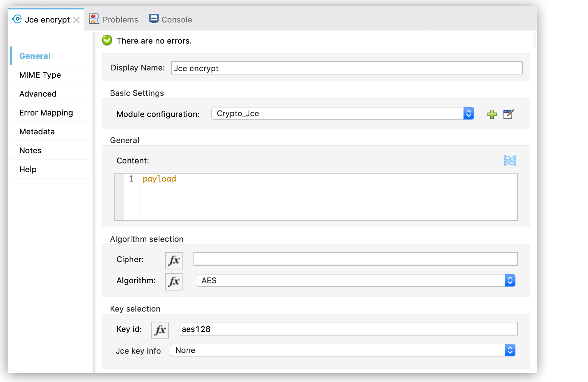The image size is (588, 382).
Task: Toggle expression mode for Key id
Action: click(160, 330)
